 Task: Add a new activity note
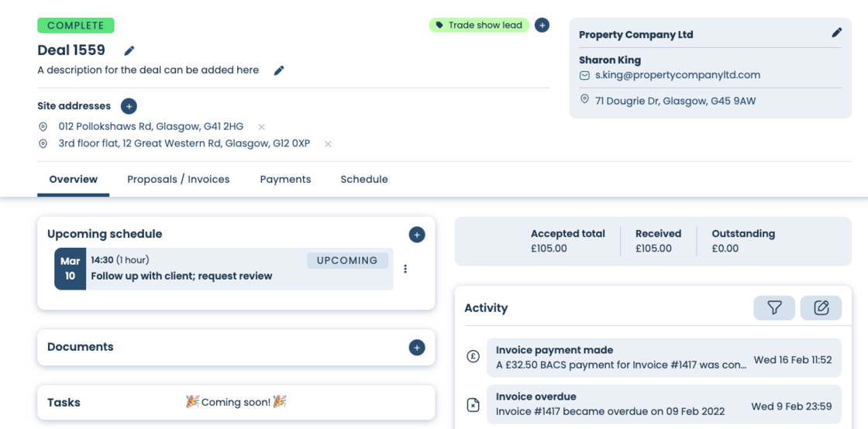point(821,308)
